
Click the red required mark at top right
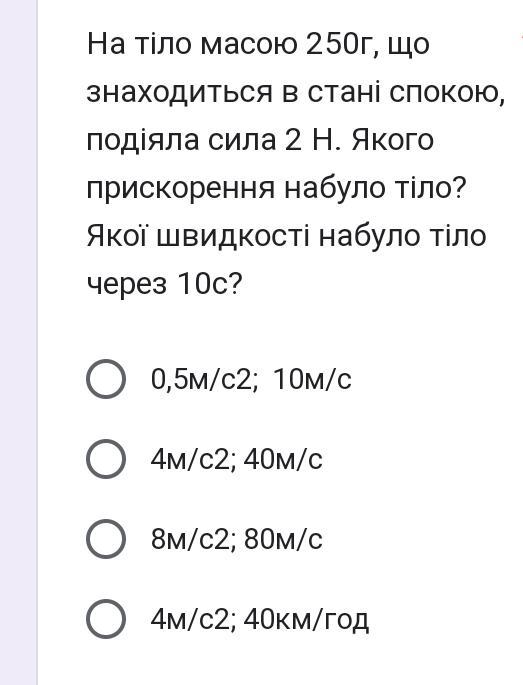[x=521, y=38]
